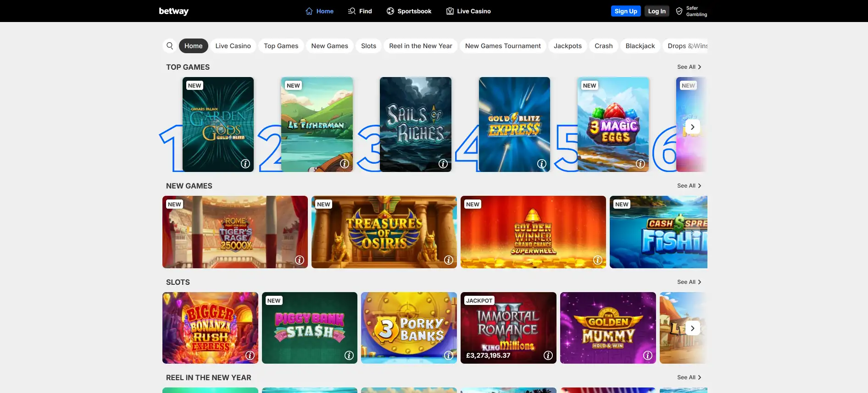This screenshot has height=393, width=868.
Task: Show info for The Golden Mummy game
Action: point(648,355)
